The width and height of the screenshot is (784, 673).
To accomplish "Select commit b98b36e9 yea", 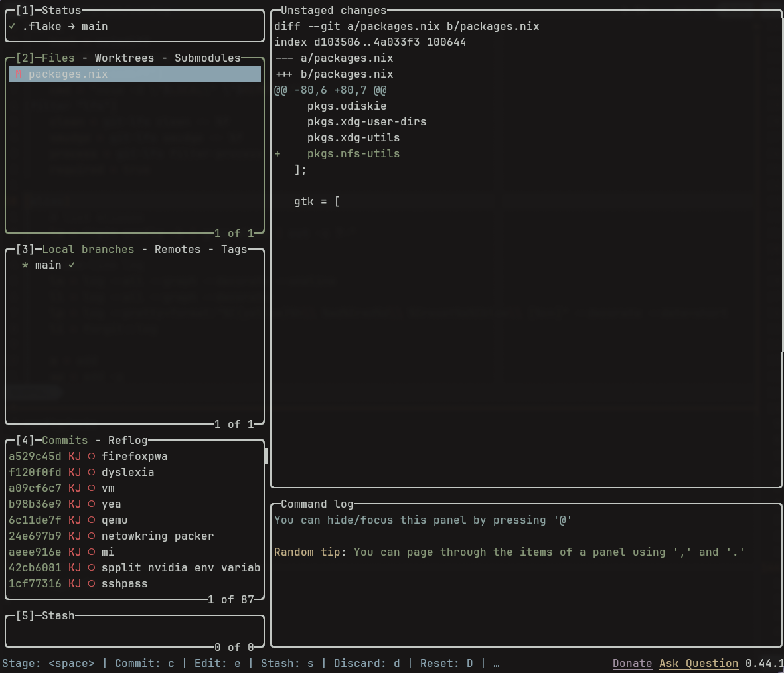I will (135, 504).
